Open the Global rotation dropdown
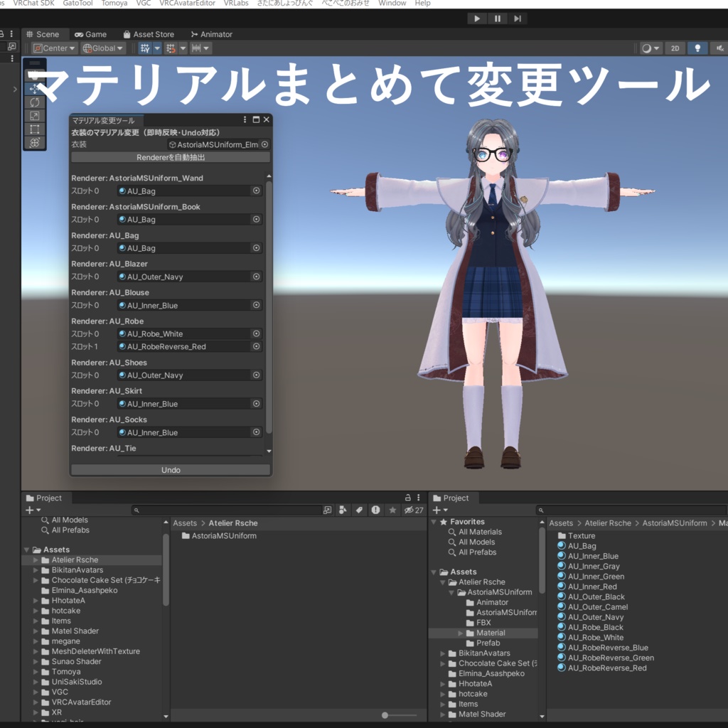 [x=103, y=48]
